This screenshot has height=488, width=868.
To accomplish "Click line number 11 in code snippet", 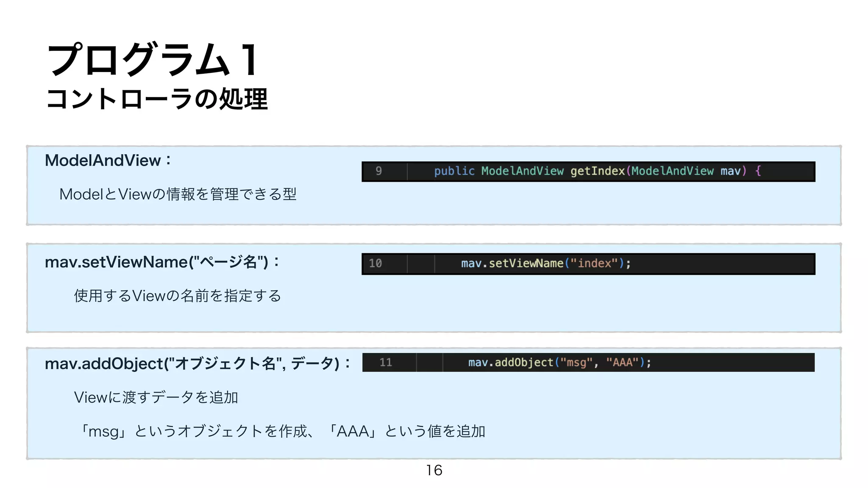I will (x=386, y=363).
